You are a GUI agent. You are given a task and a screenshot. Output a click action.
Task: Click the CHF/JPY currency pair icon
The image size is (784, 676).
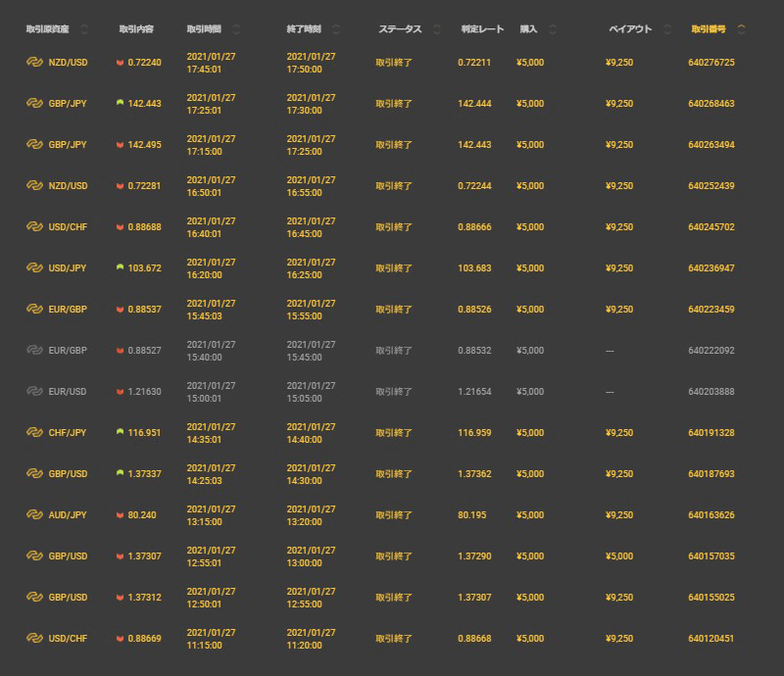(33, 432)
